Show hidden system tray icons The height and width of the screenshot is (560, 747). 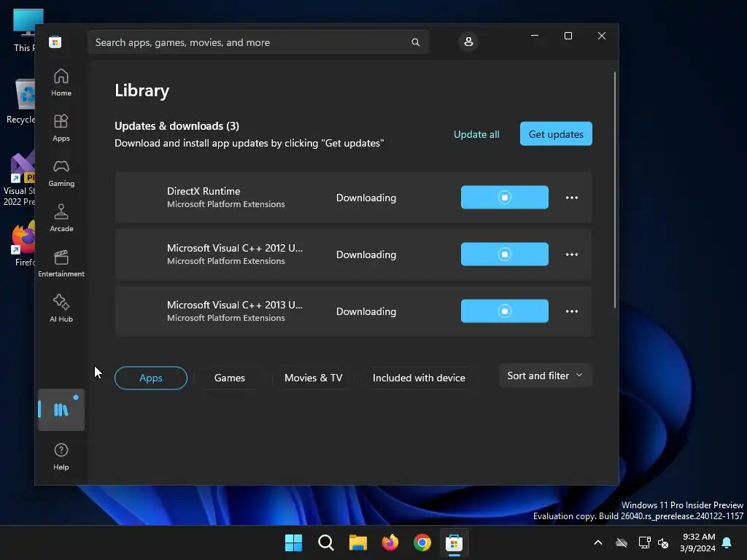coord(598,542)
